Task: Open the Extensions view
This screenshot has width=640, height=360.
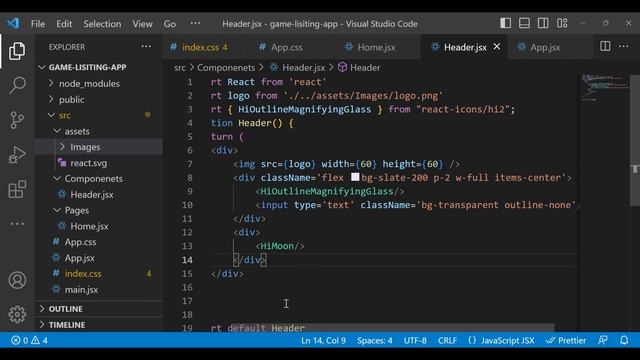Action: (x=17, y=189)
